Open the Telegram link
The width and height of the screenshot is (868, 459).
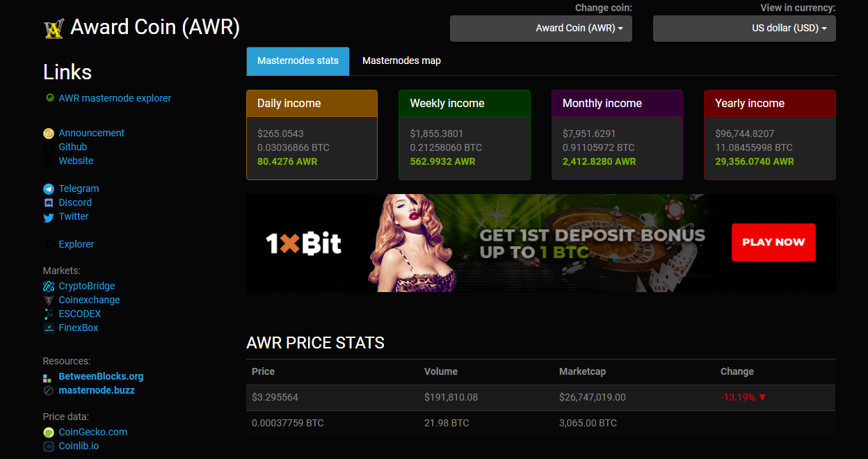79,188
